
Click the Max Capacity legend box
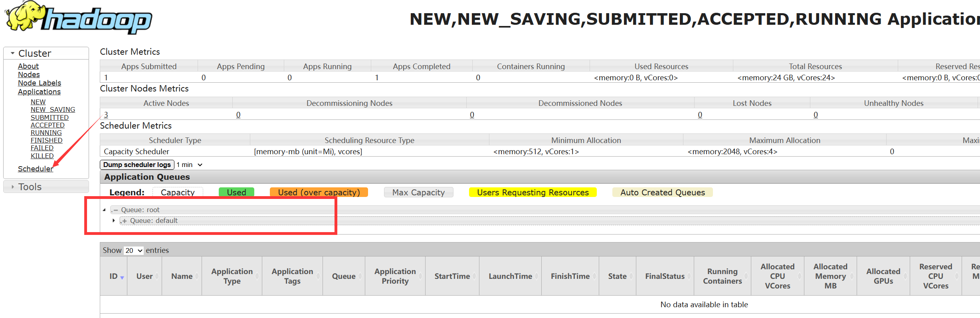tap(418, 192)
